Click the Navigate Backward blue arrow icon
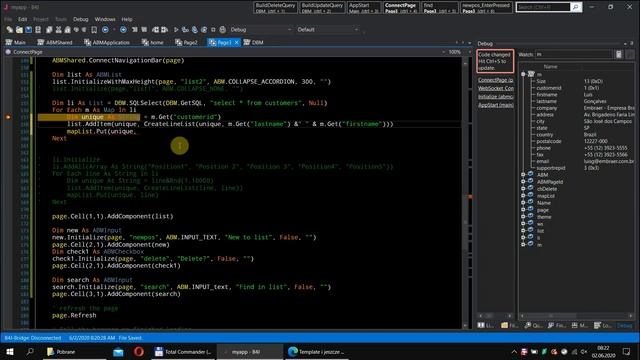This screenshot has width=640, height=360. click(105, 30)
